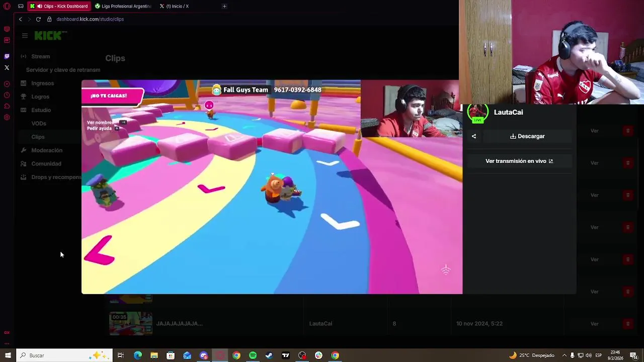644x362 pixels.
Task: Click Ver transmisión en vivo
Action: (x=519, y=161)
